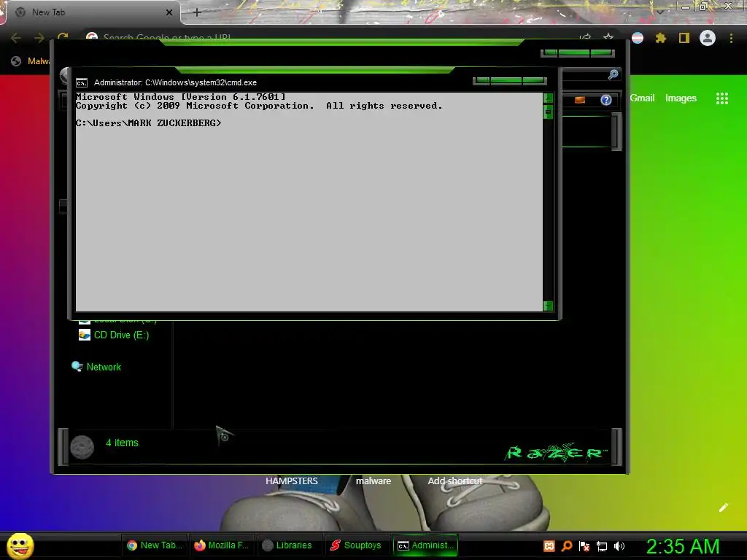Viewport: 747px width, 560px height.
Task: Click the smiley face Start button
Action: (x=20, y=545)
